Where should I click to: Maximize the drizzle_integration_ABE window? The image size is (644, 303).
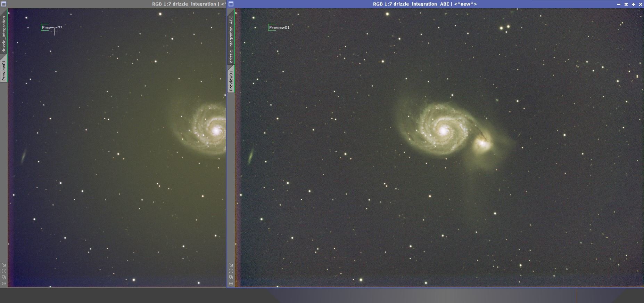[x=633, y=4]
